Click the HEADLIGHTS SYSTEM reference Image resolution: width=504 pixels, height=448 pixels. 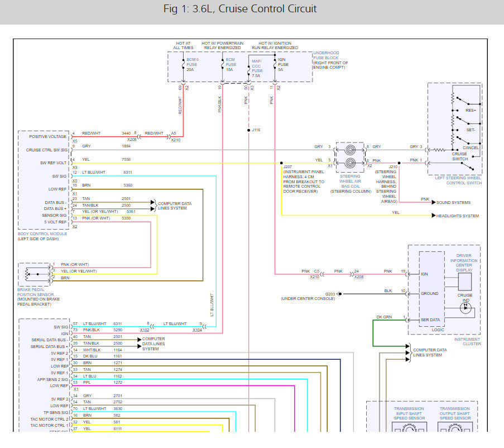pyautogui.click(x=457, y=216)
